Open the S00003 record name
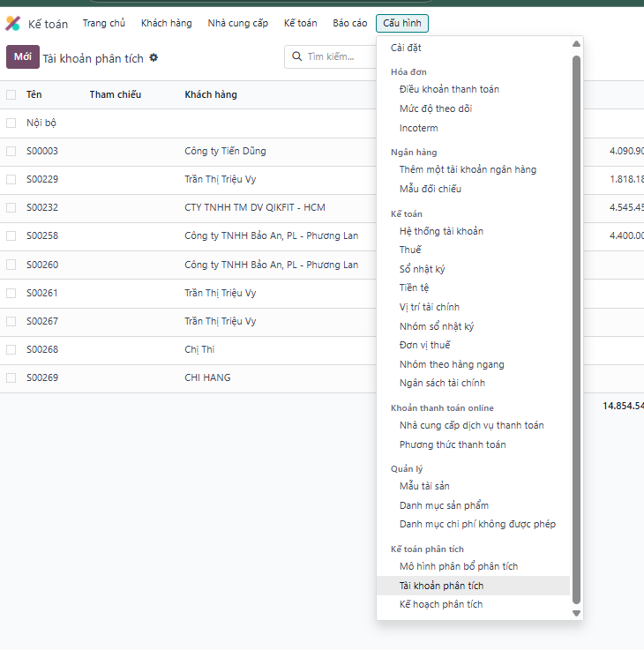 pos(42,152)
